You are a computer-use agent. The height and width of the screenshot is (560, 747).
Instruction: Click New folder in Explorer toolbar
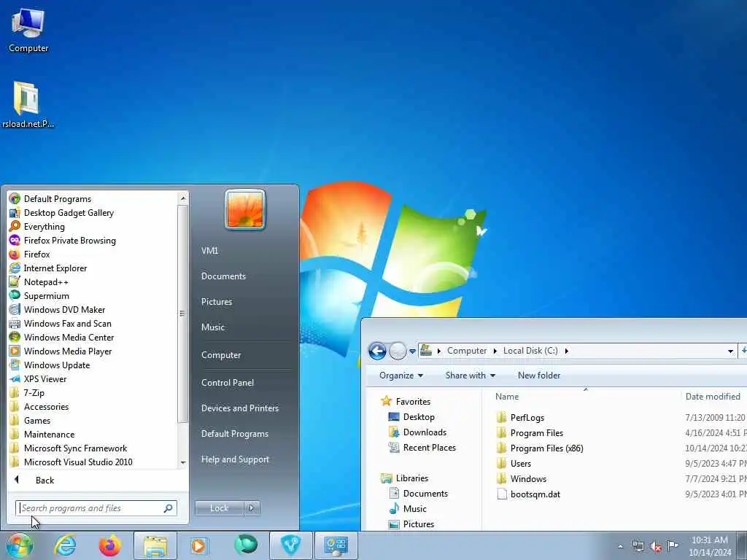(x=539, y=376)
